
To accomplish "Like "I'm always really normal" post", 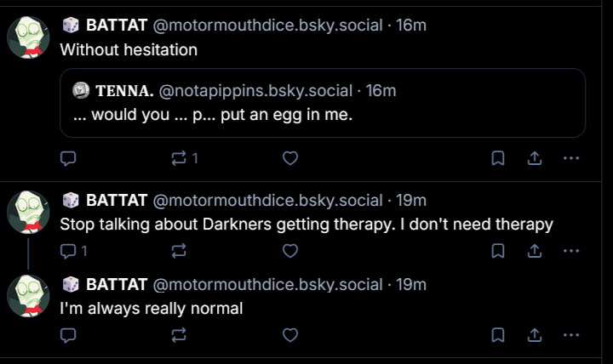I will (290, 335).
